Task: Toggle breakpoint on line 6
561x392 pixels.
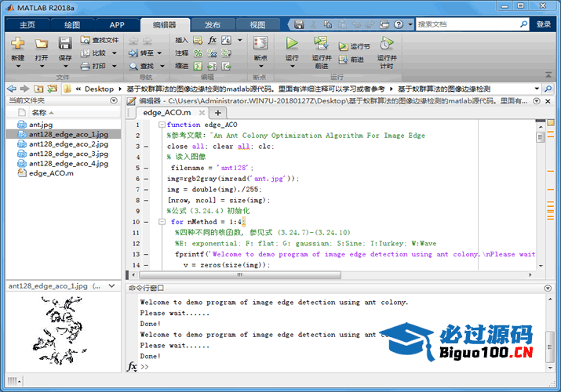Action: click(146, 179)
